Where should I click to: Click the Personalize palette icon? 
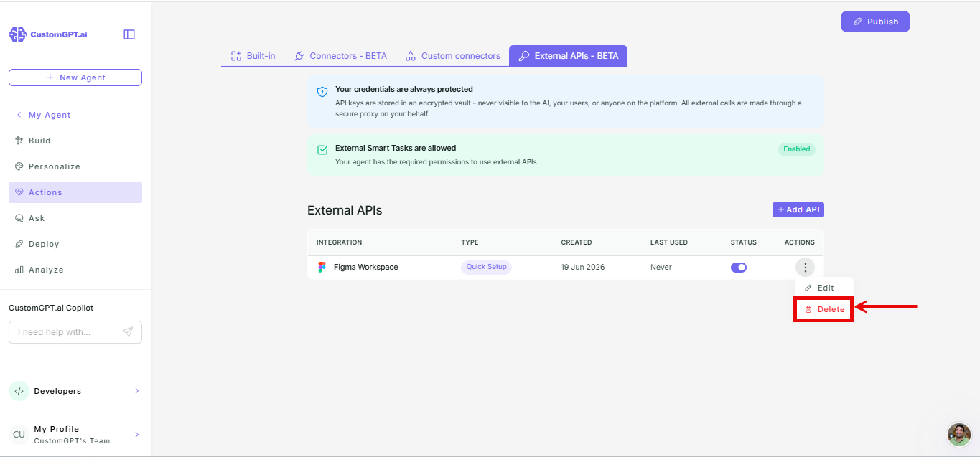coord(19,166)
